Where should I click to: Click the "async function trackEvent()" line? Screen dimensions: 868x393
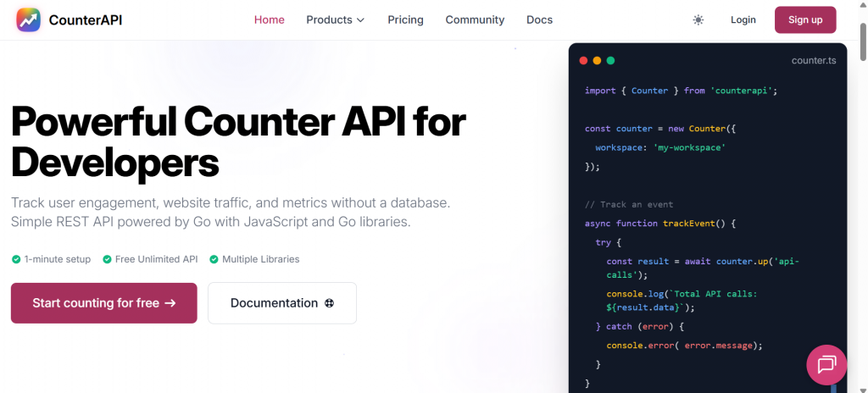click(660, 223)
